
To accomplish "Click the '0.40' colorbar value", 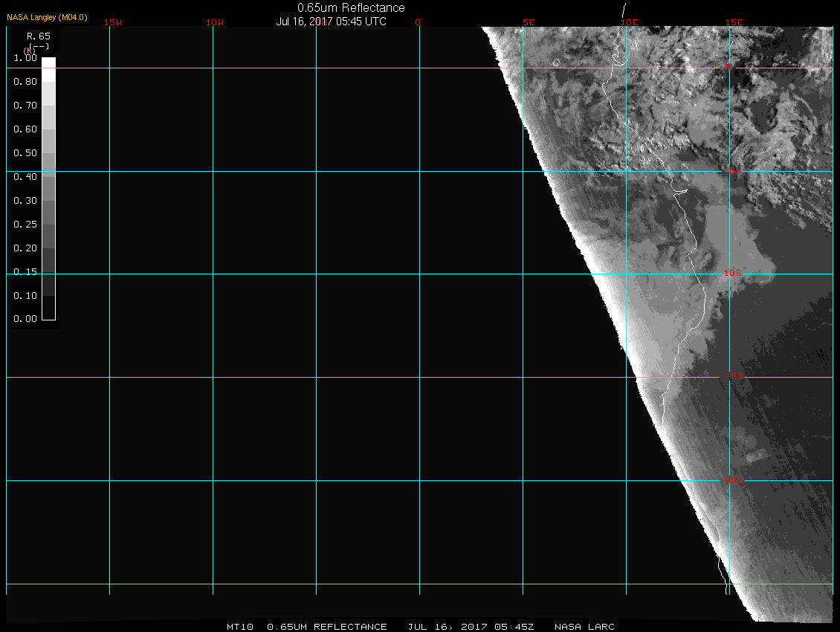I will (x=25, y=177).
